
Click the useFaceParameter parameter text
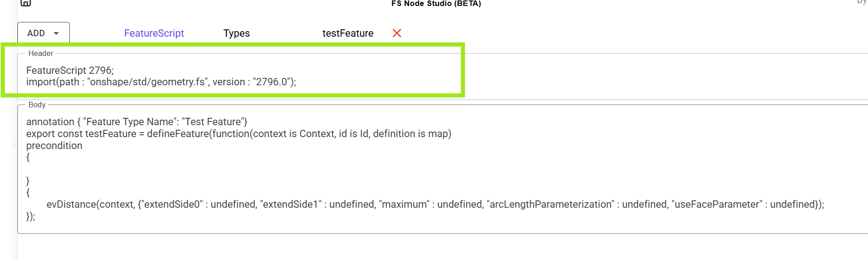(716, 204)
